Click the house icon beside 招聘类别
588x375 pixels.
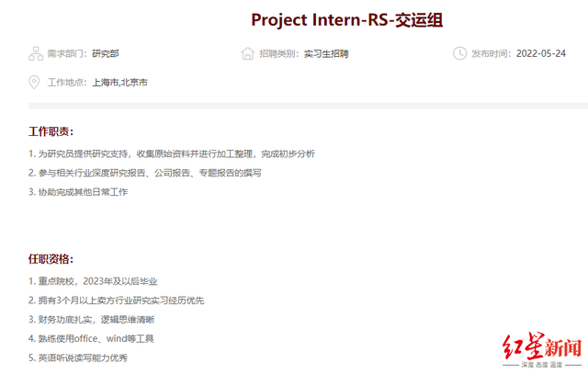[x=248, y=53]
